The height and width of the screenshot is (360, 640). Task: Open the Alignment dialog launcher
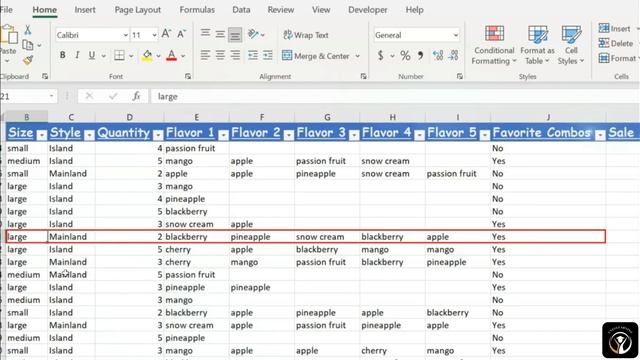pyautogui.click(x=363, y=76)
